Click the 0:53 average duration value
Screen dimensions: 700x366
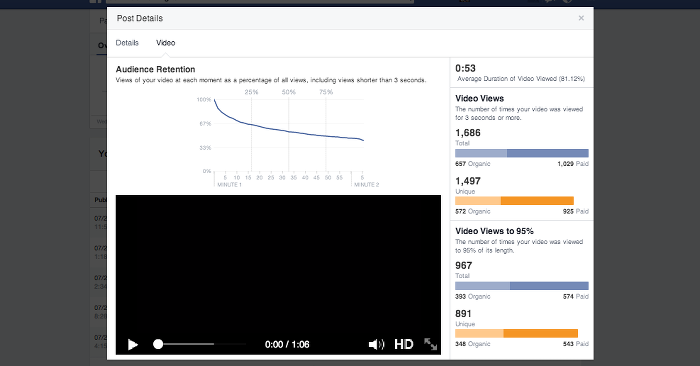[465, 68]
